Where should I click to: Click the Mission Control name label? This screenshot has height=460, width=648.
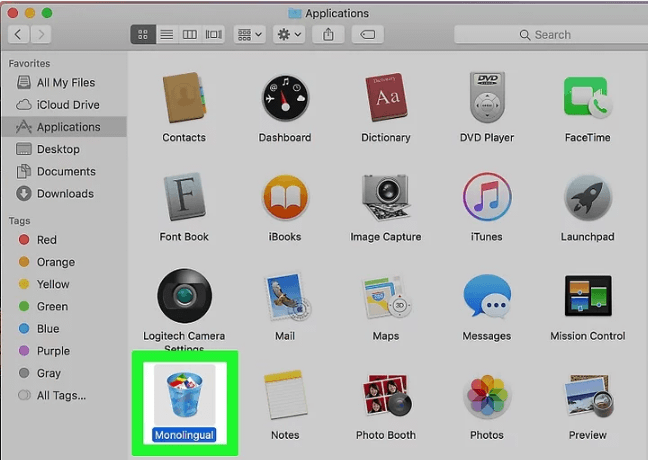[588, 336]
